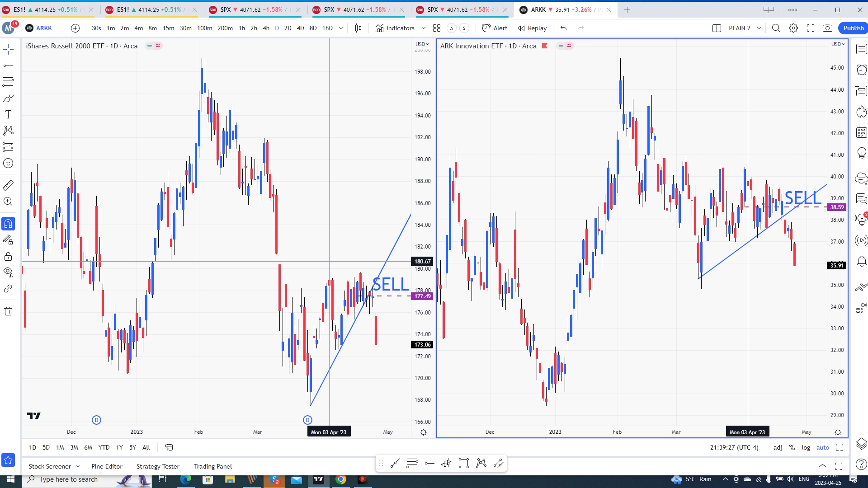868x488 pixels.
Task: Open the Indicators dialog
Action: tap(395, 28)
